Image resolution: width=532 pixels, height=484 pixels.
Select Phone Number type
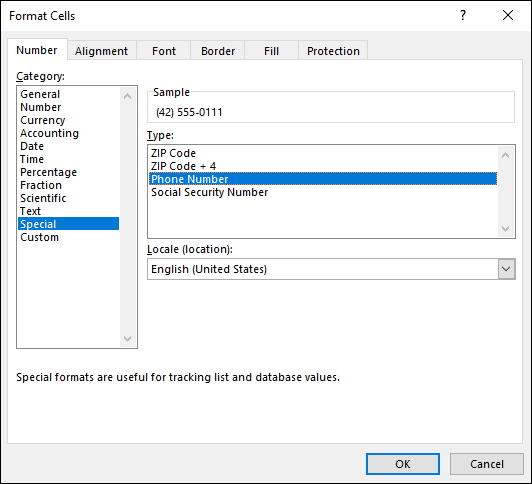click(x=323, y=179)
